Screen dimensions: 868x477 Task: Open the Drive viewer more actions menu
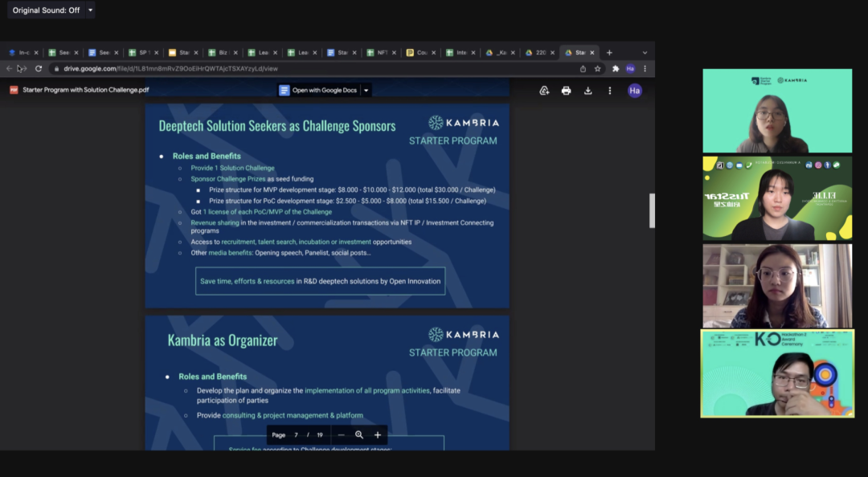[609, 90]
